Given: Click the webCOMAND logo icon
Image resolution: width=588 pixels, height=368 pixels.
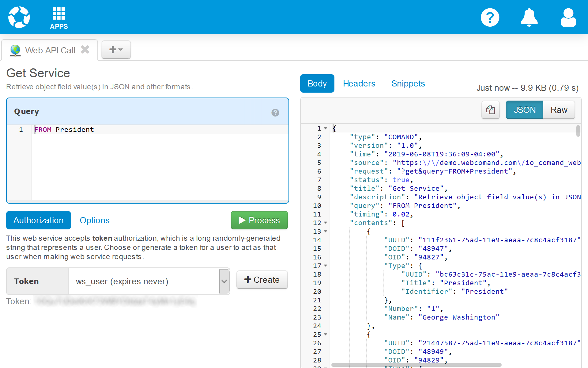Looking at the screenshot, I should 19,17.
